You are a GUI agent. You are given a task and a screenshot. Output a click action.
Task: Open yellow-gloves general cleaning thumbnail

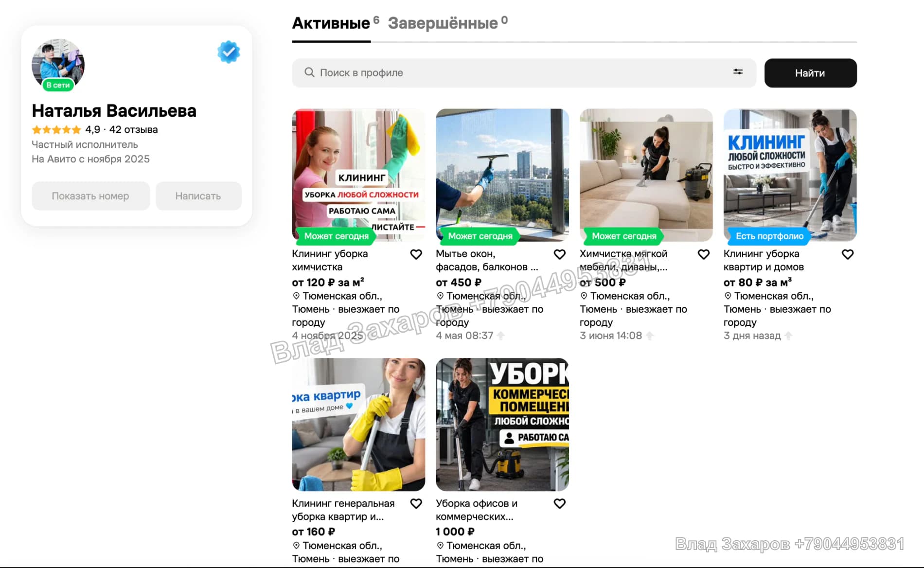[358, 425]
